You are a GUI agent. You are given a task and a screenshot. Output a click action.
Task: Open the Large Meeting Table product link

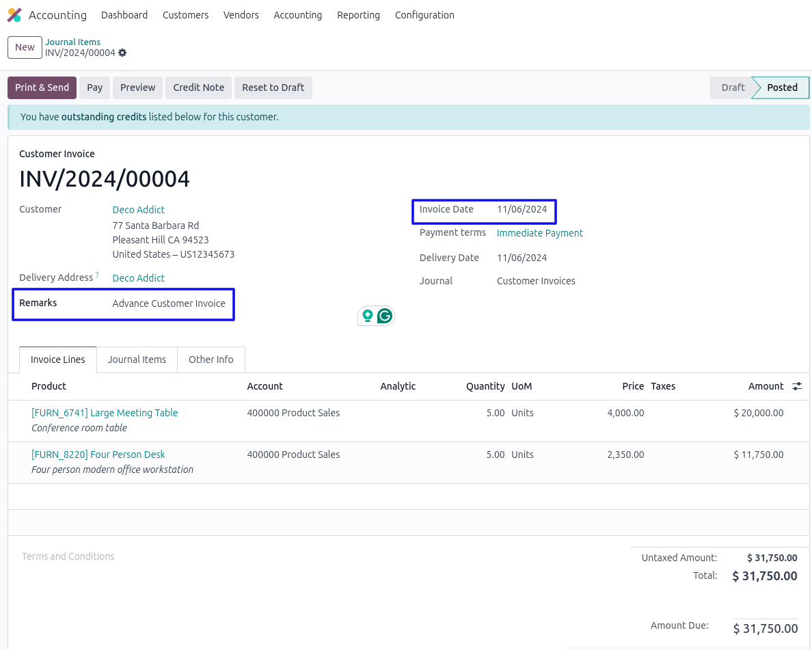coord(105,413)
